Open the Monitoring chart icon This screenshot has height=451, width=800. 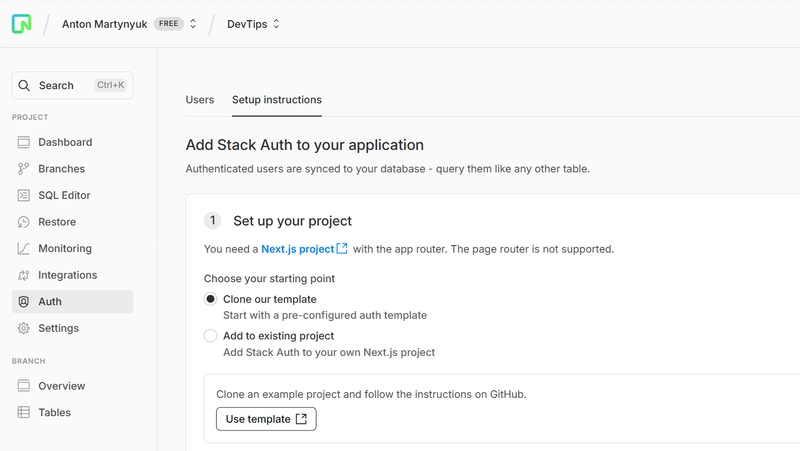(x=23, y=248)
